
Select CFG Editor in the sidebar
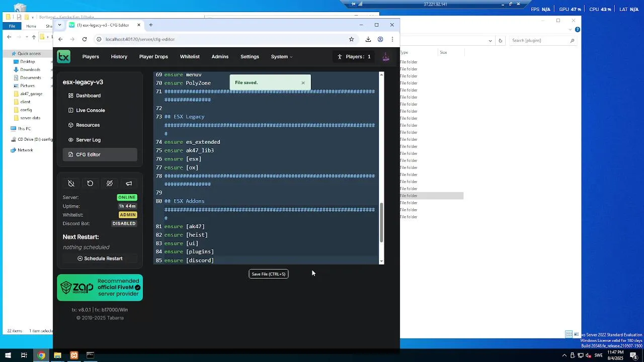click(x=100, y=154)
